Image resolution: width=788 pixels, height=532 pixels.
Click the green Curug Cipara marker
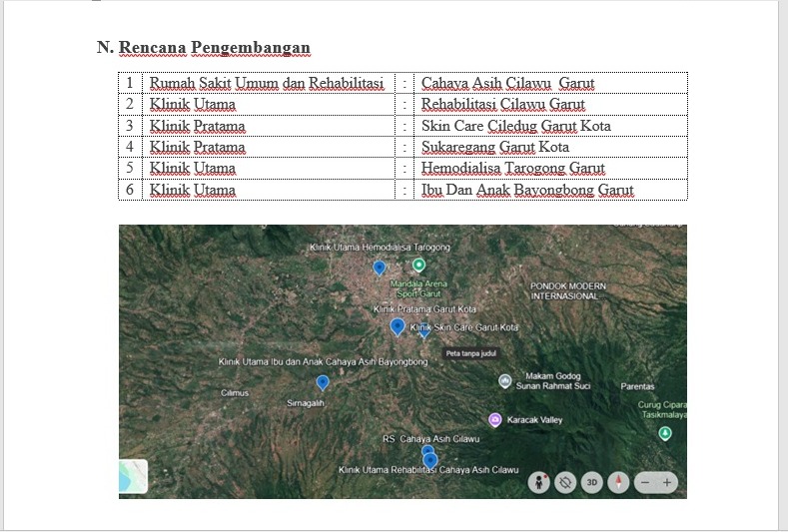pos(665,433)
